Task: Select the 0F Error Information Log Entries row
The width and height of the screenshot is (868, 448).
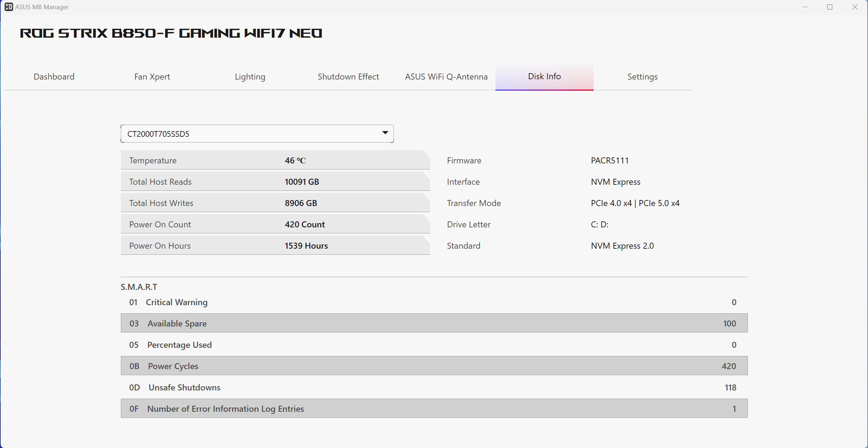Action: point(434,408)
